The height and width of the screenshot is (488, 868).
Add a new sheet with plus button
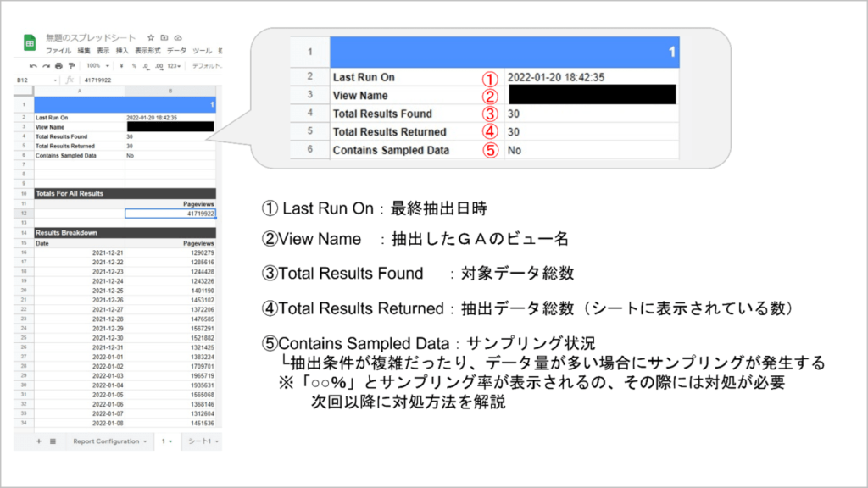39,441
